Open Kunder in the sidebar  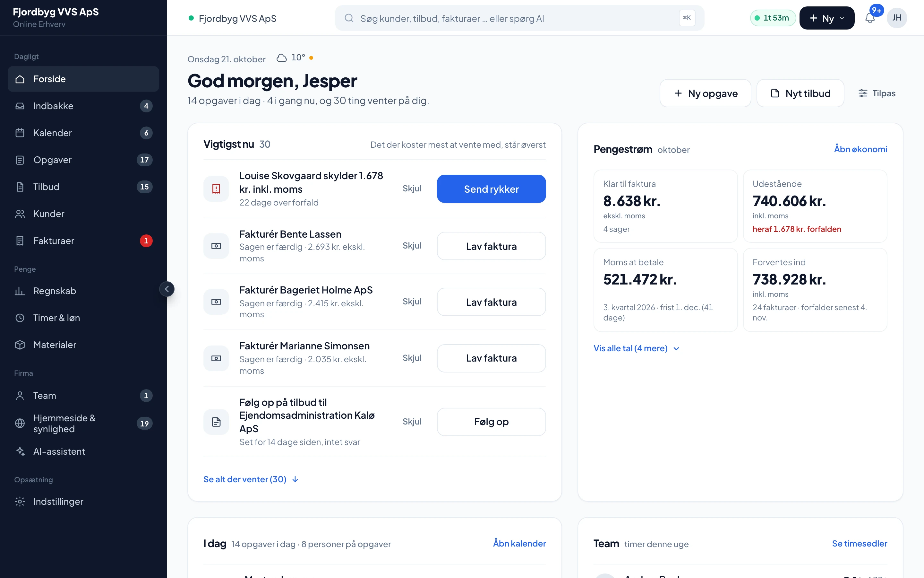click(83, 214)
